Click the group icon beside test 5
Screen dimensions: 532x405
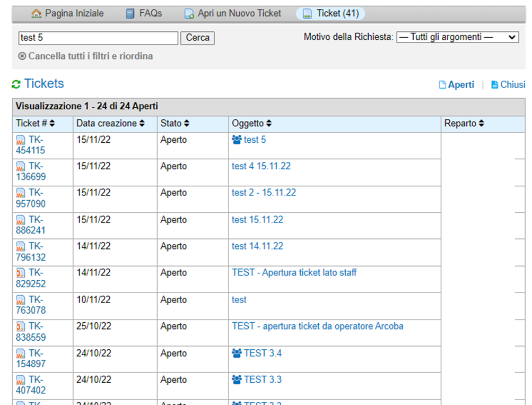237,140
